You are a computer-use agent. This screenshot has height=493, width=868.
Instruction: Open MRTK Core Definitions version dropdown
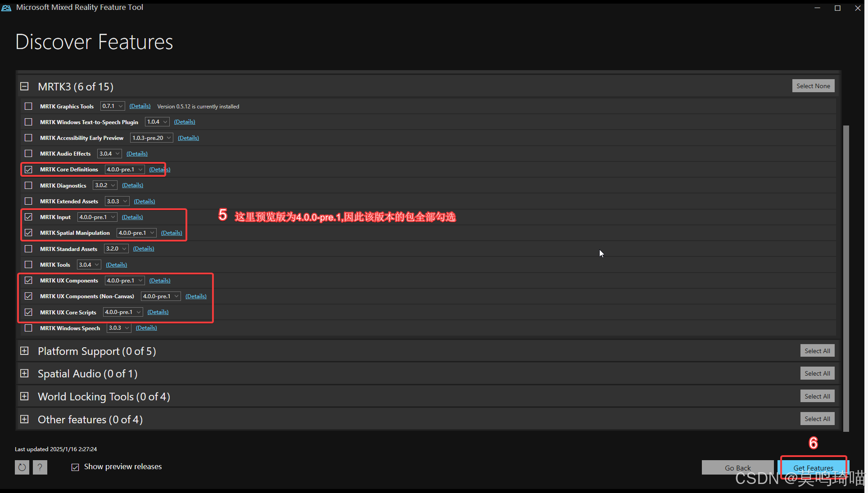coord(125,170)
